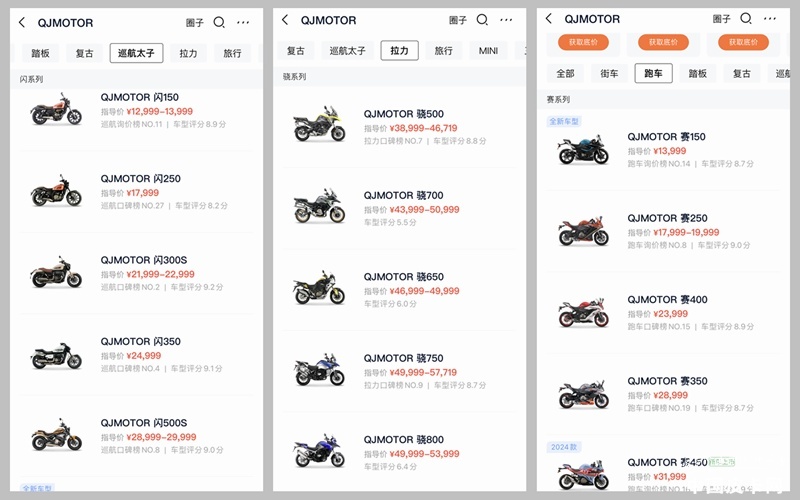The height and width of the screenshot is (500, 800).
Task: Select 复古 tab in middle panel
Action: point(296,51)
